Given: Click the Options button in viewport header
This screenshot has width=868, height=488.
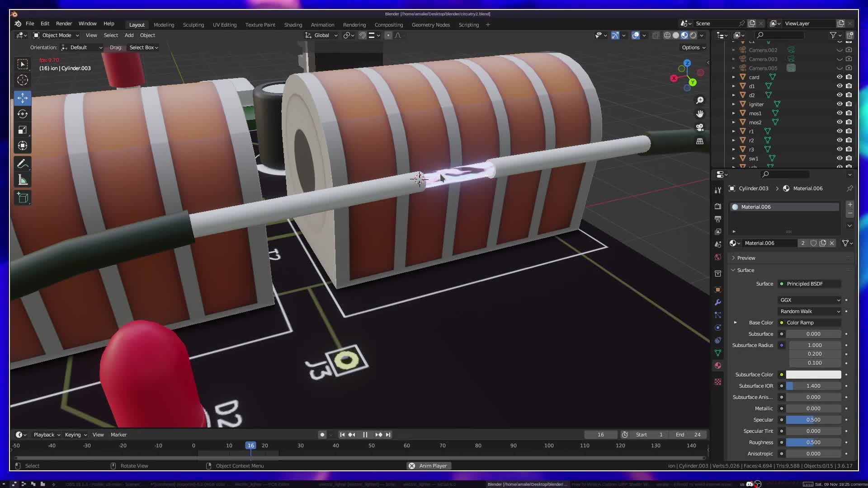Looking at the screenshot, I should 693,47.
